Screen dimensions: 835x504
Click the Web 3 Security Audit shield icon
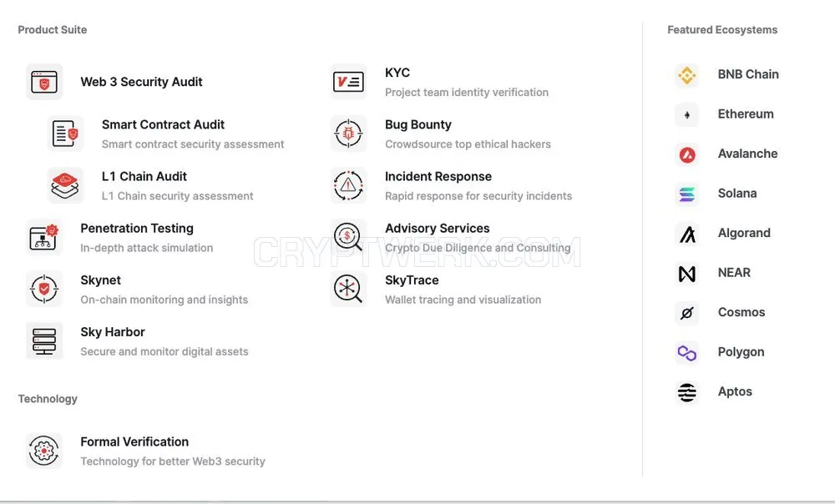point(44,82)
